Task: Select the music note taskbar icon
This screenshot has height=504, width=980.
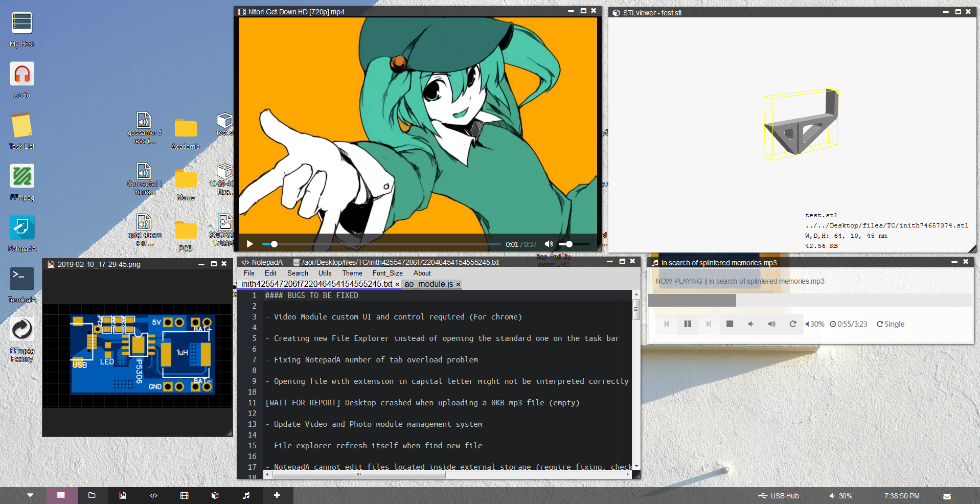Action: point(246,495)
